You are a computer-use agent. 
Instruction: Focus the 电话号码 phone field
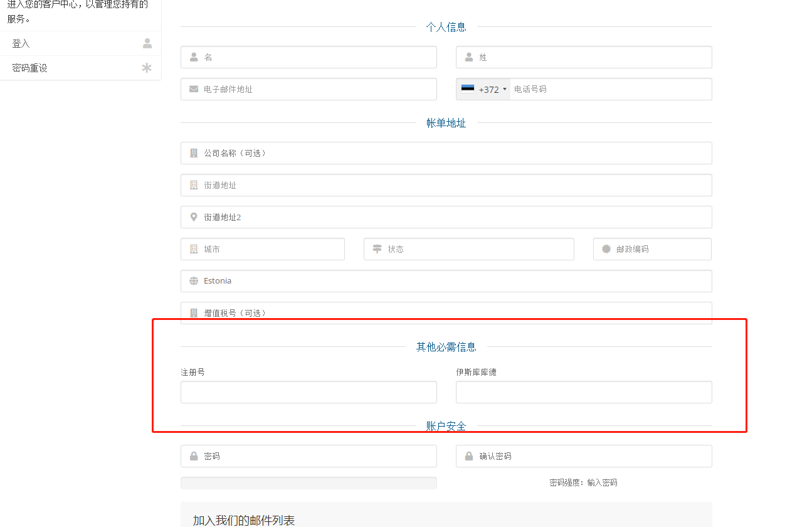[611, 89]
